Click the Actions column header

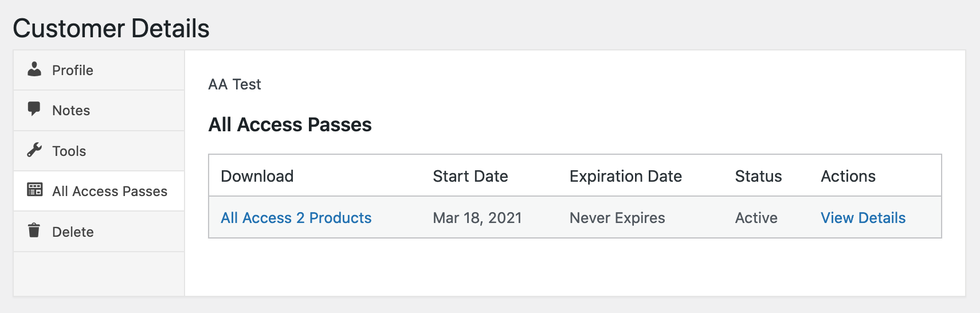click(x=848, y=176)
